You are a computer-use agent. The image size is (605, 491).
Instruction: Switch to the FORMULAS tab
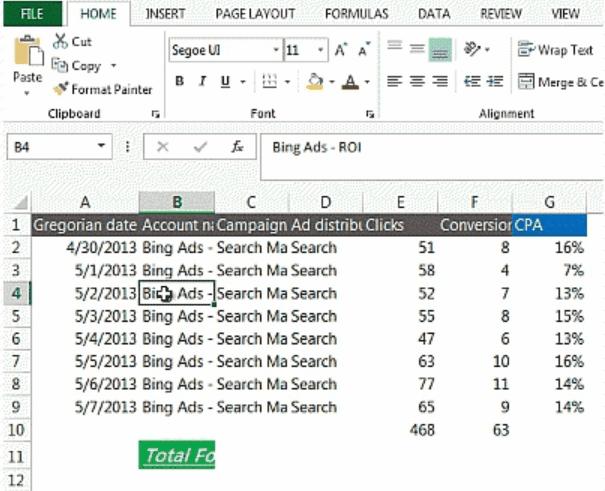pyautogui.click(x=357, y=14)
